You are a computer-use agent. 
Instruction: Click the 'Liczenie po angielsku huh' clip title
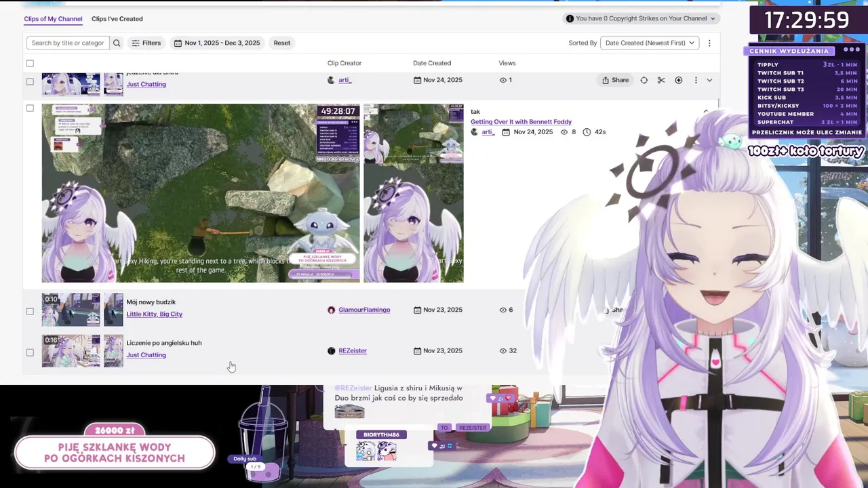click(x=163, y=342)
